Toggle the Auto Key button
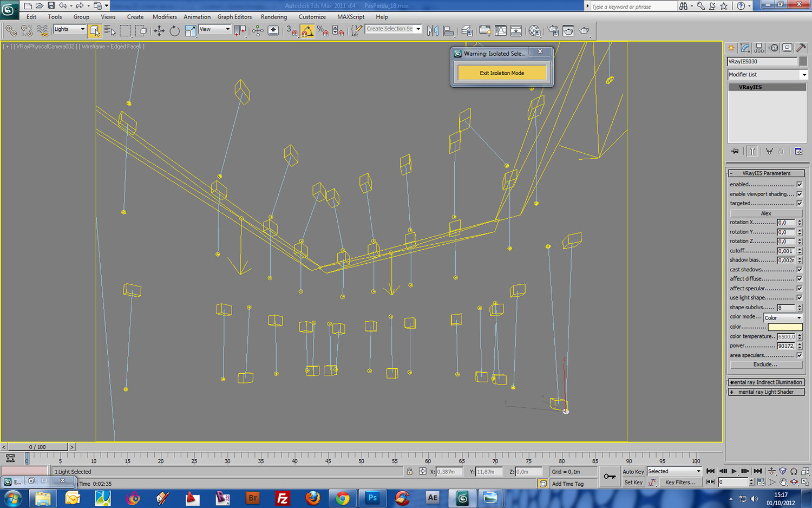This screenshot has width=812, height=508. (x=633, y=472)
